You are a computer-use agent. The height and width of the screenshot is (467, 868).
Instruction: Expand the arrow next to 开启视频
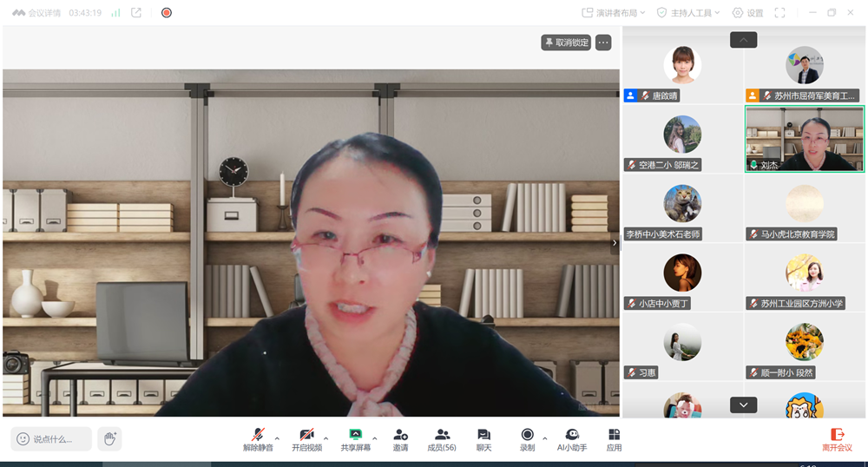pyautogui.click(x=326, y=437)
